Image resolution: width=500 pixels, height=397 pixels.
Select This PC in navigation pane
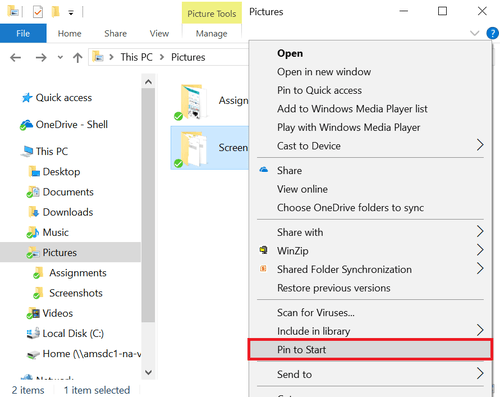click(52, 151)
